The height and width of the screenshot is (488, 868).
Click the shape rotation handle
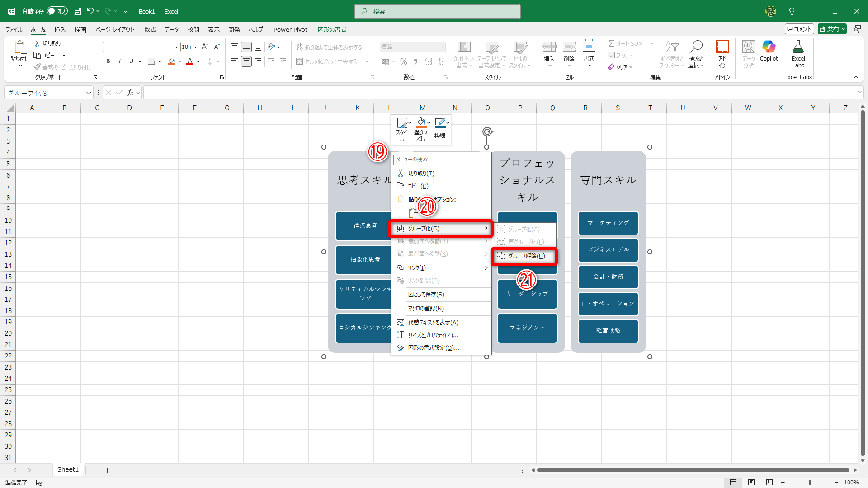[x=487, y=131]
